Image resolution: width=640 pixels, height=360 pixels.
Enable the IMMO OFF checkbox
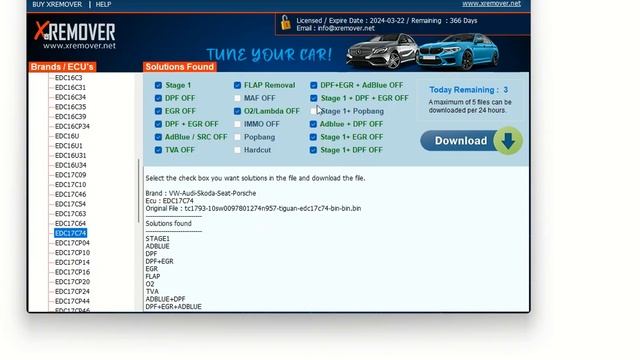pyautogui.click(x=237, y=124)
